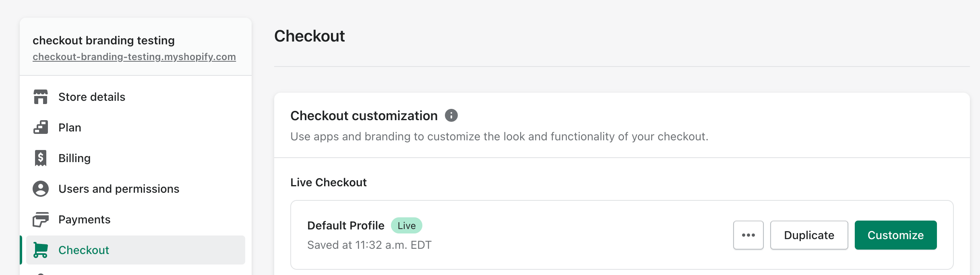Navigate to Payments settings
This screenshot has width=980, height=275.
coord(84,219)
